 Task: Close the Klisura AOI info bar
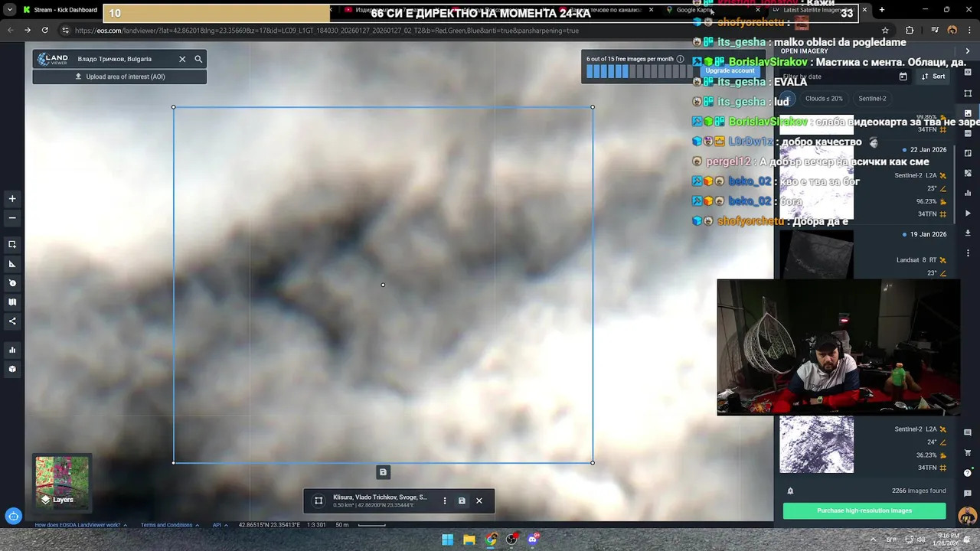click(x=479, y=500)
